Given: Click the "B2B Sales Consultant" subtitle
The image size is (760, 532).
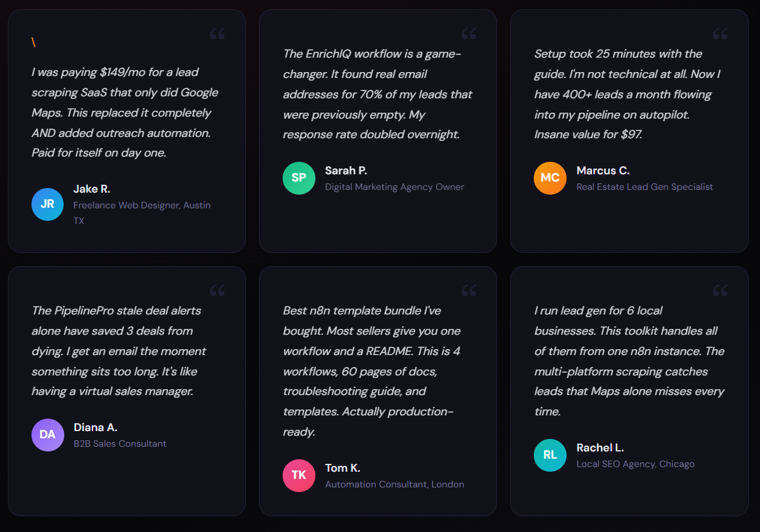Looking at the screenshot, I should click(119, 444).
